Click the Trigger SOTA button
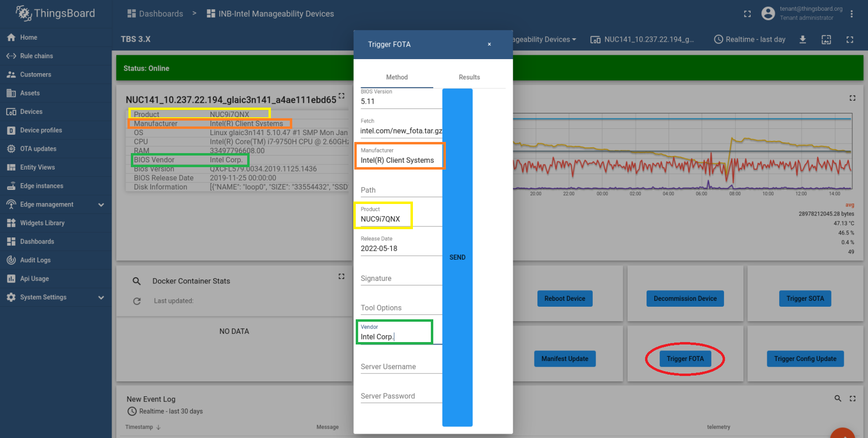 pos(805,298)
